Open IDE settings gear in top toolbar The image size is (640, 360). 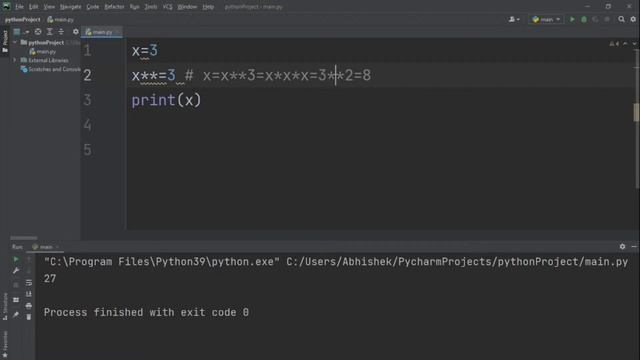click(x=633, y=19)
